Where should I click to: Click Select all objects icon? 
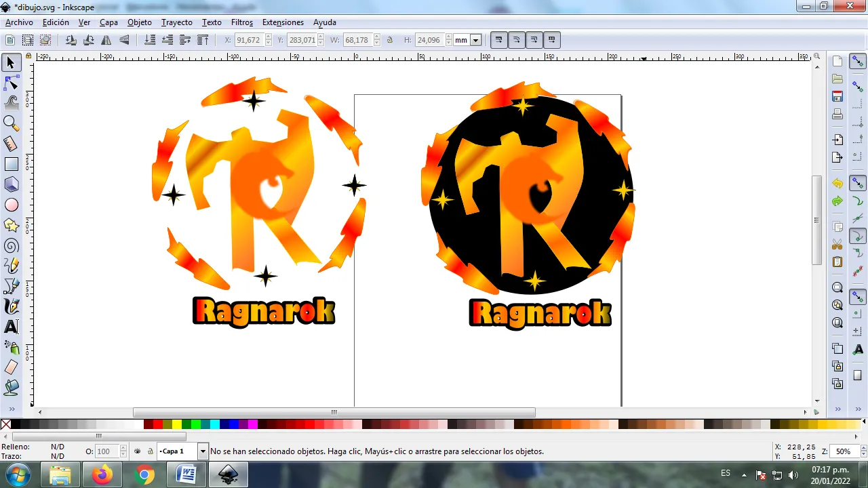coord(10,40)
